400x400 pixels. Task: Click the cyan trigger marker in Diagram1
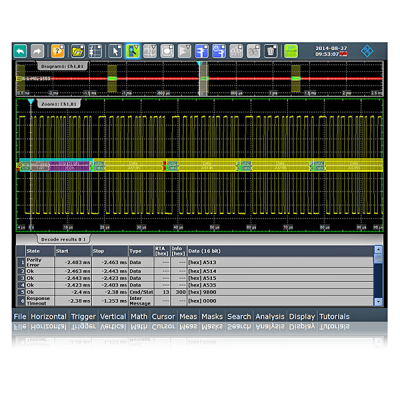pyautogui.click(x=199, y=63)
